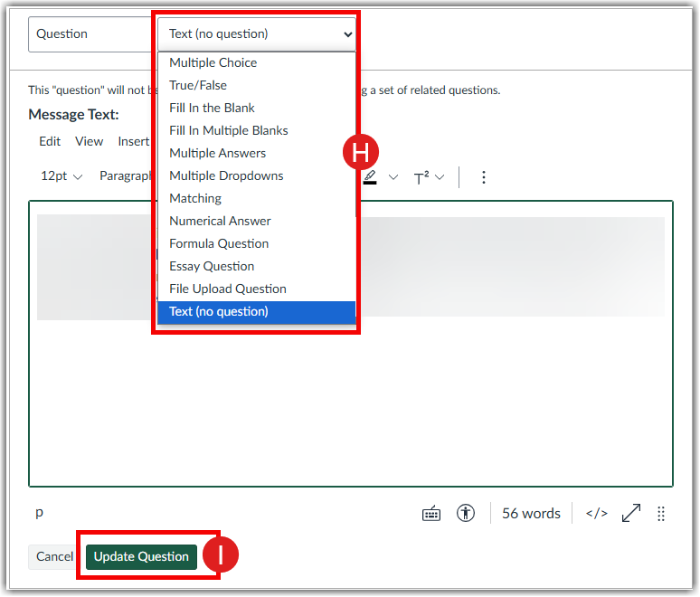Switch to HTML code editor view
The image size is (700, 597).
[x=596, y=514]
